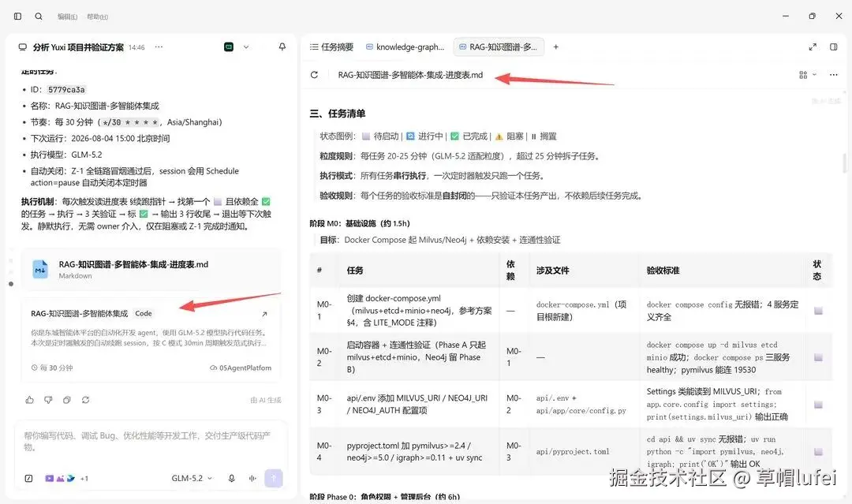Open RAG-知识图谱-多智能体集成 task card arrow

[264, 314]
